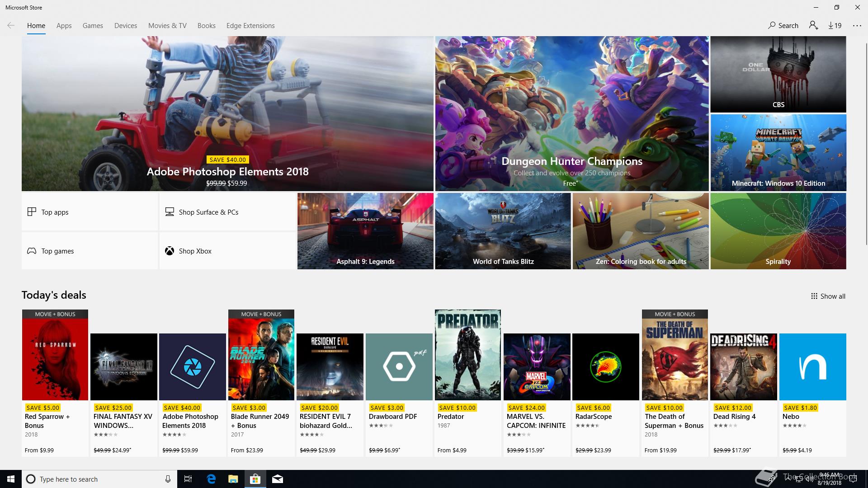Open the Dungeon Hunter Champions banner
The width and height of the screenshot is (868, 488).
(x=572, y=113)
